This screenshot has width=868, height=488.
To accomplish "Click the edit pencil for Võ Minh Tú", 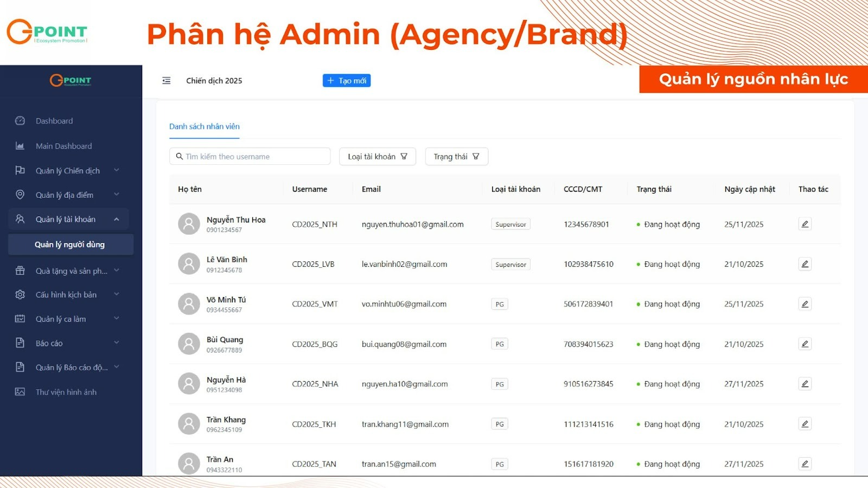I will coord(805,304).
